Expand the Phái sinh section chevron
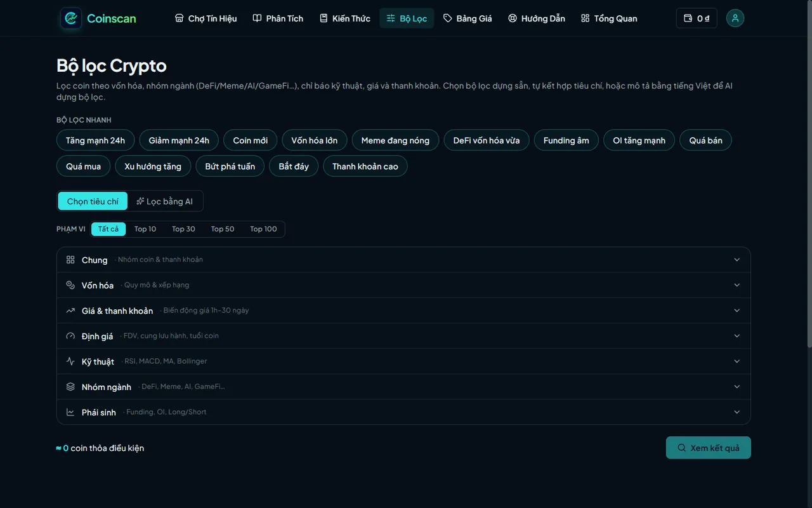The height and width of the screenshot is (508, 812). pyautogui.click(x=737, y=412)
